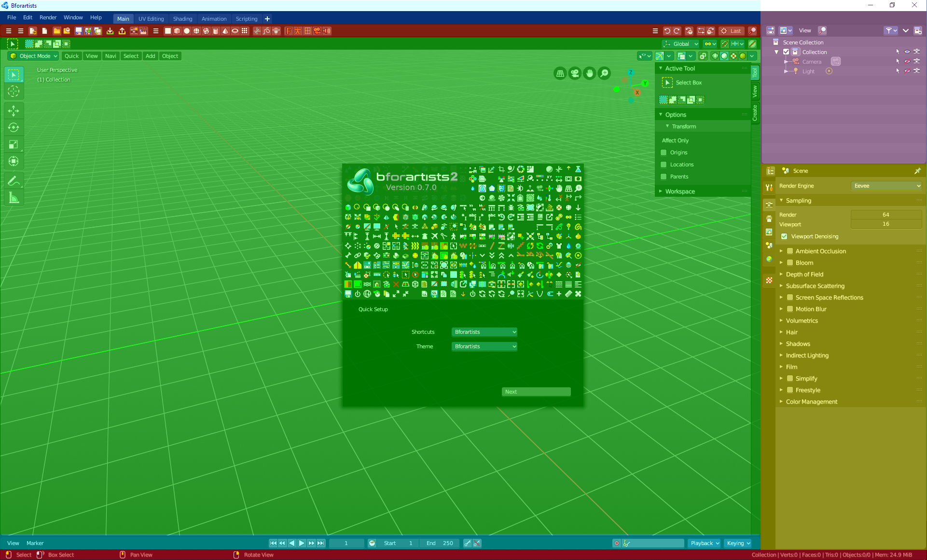The height and width of the screenshot is (560, 927).
Task: Toggle Collection eye visibility in outliner
Action: [x=907, y=52]
